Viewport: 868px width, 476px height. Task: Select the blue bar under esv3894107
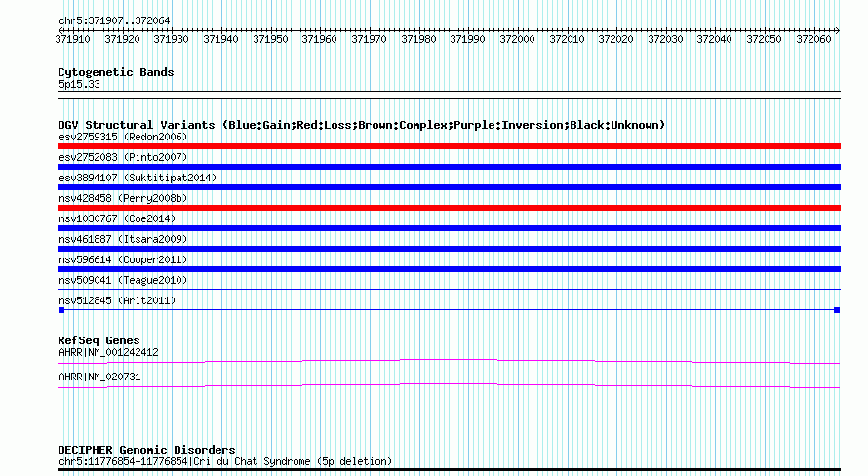(449, 187)
